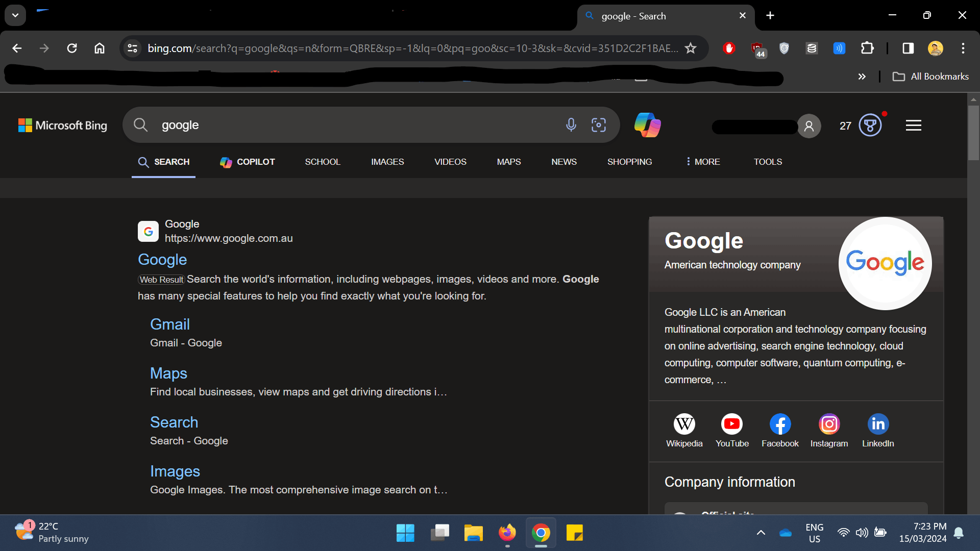Switch to the NEWS tab
Image resolution: width=980 pixels, height=551 pixels.
[x=563, y=162]
